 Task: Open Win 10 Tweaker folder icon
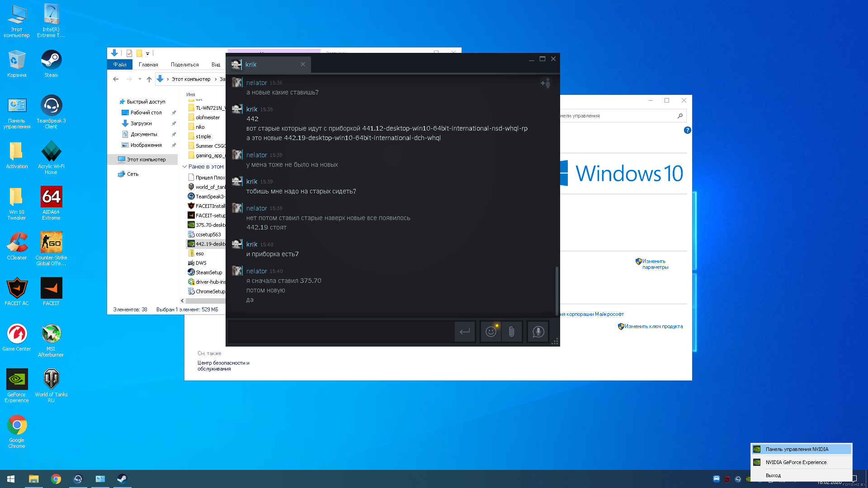pyautogui.click(x=17, y=203)
